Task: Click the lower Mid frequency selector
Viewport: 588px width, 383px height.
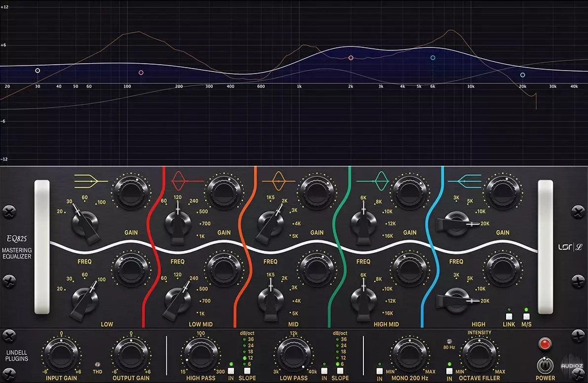Action: [271, 301]
